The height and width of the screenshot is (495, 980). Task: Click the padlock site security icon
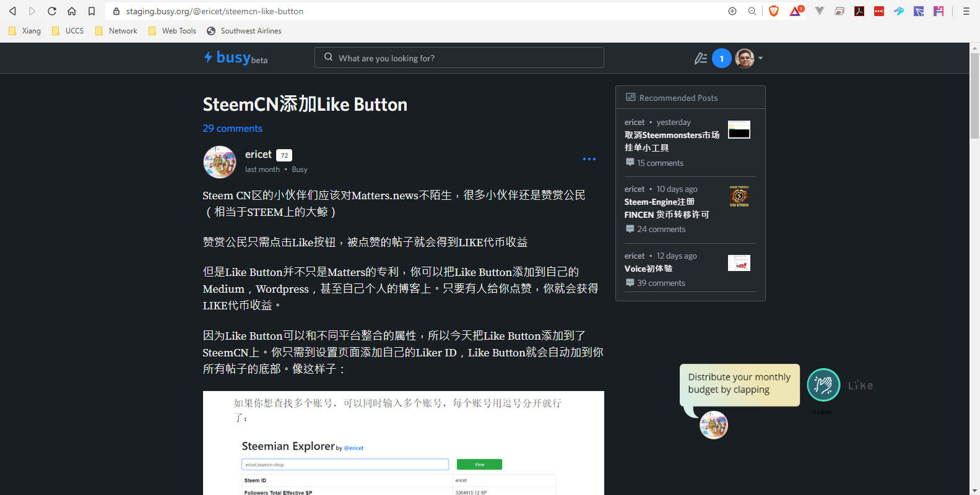[116, 11]
